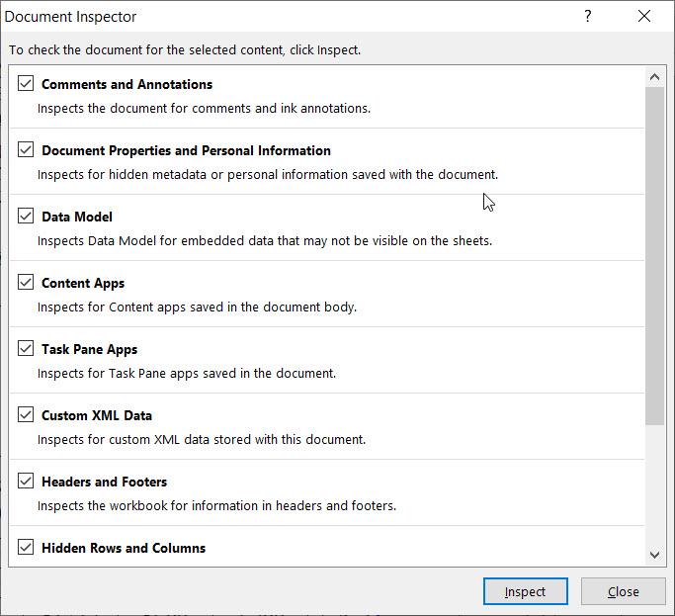
Task: Click the Inspect button
Action: pos(525,591)
